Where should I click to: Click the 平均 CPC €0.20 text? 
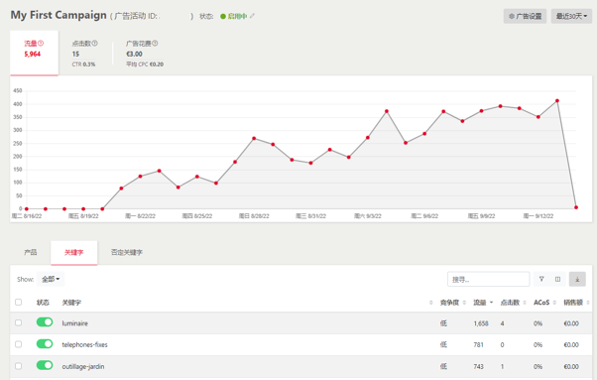click(x=145, y=64)
